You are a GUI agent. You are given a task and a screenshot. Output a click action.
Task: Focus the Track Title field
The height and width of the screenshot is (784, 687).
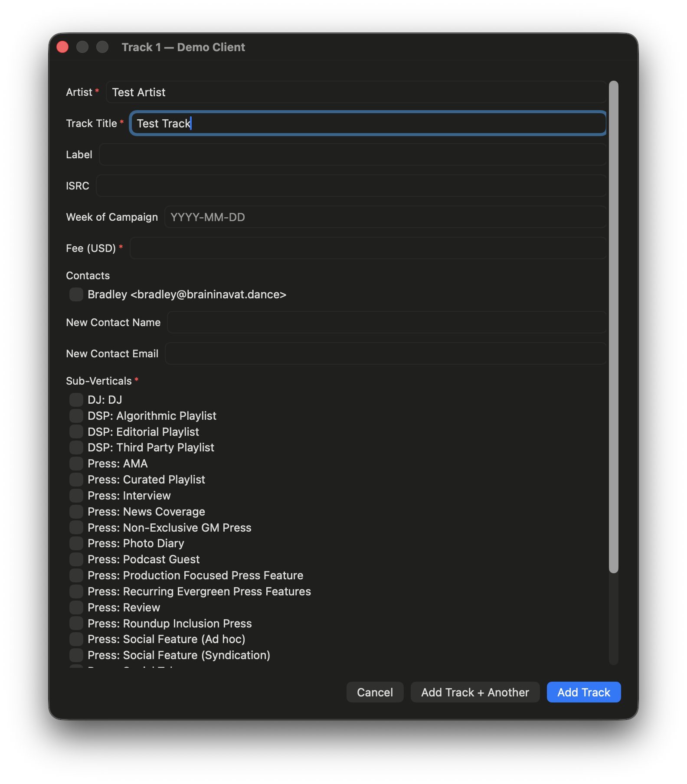click(x=368, y=123)
